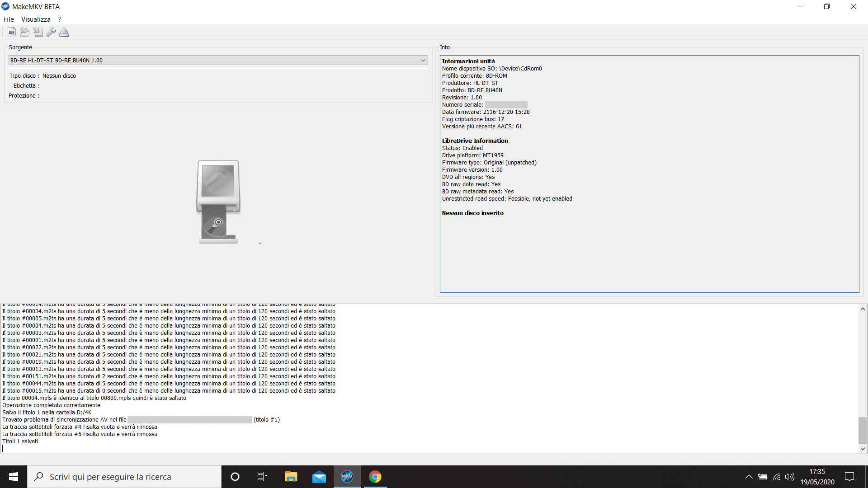
Task: Open Cortana circle icon on taskbar
Action: click(x=235, y=477)
